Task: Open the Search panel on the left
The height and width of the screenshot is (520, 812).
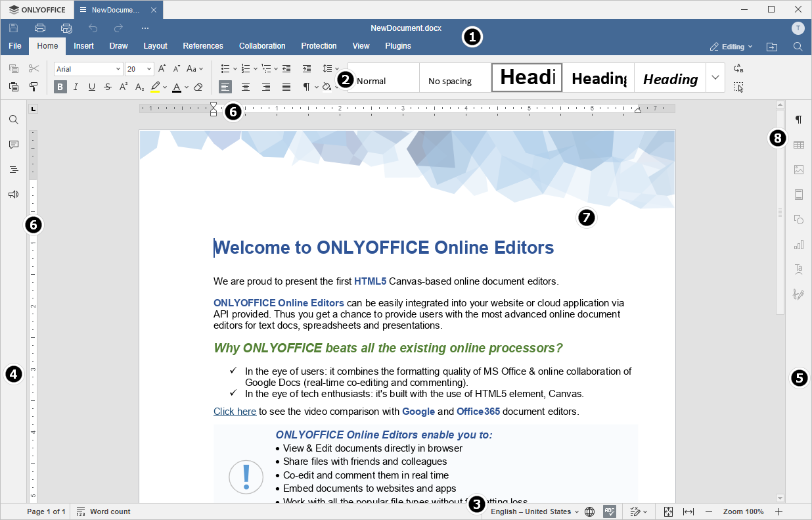Action: 13,120
